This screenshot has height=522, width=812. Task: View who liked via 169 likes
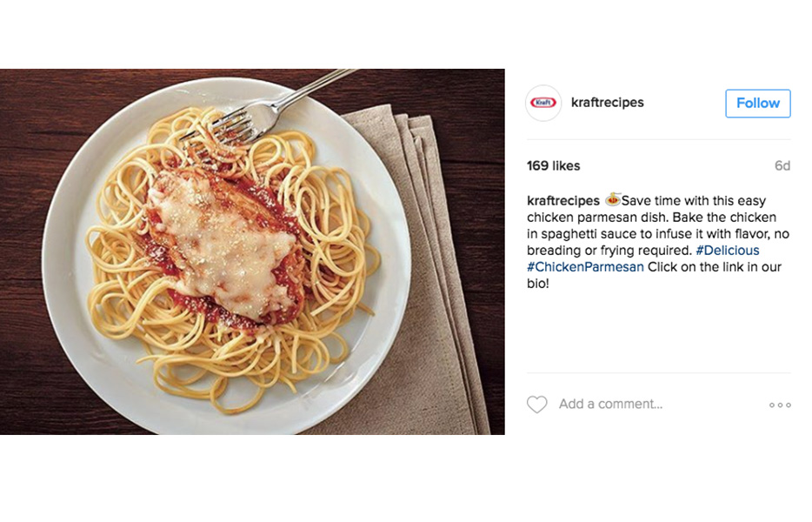(553, 166)
